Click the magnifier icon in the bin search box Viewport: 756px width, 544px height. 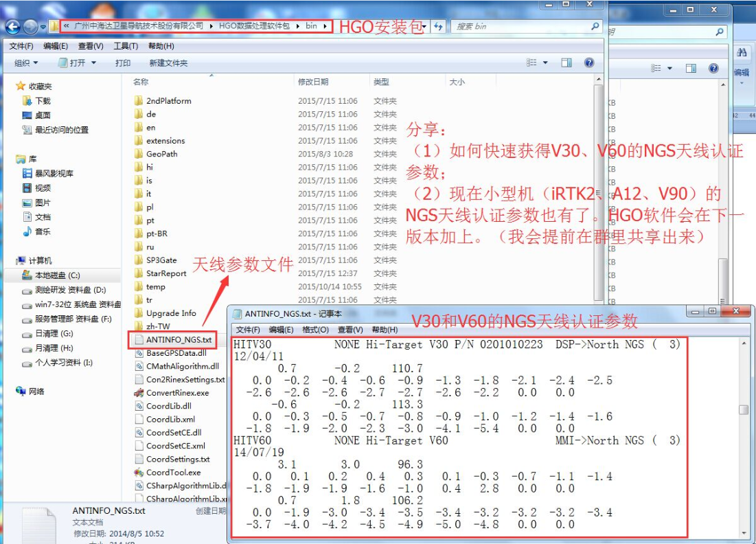[x=595, y=26]
